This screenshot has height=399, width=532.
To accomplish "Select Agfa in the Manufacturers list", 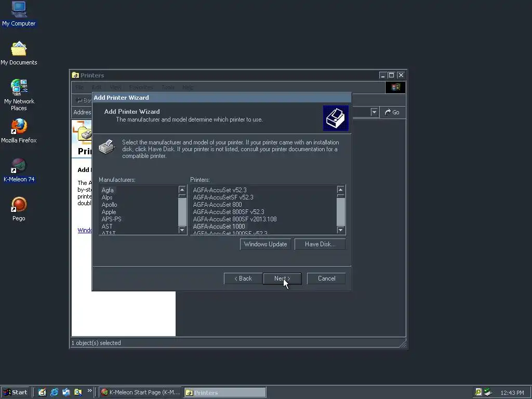I will click(108, 190).
